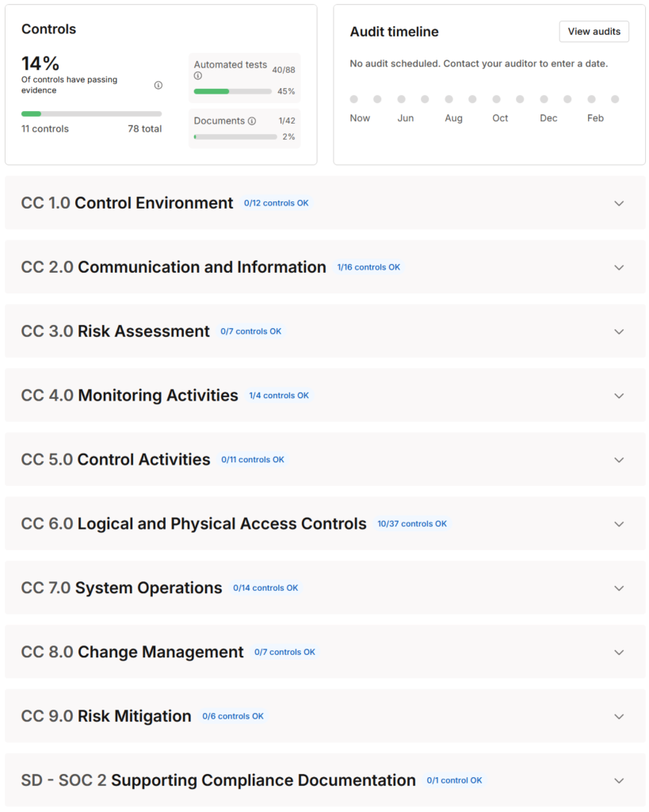Expand SD - SOC 2 Supporting Compliance Documentation chevron
The width and height of the screenshot is (649, 812).
point(619,780)
